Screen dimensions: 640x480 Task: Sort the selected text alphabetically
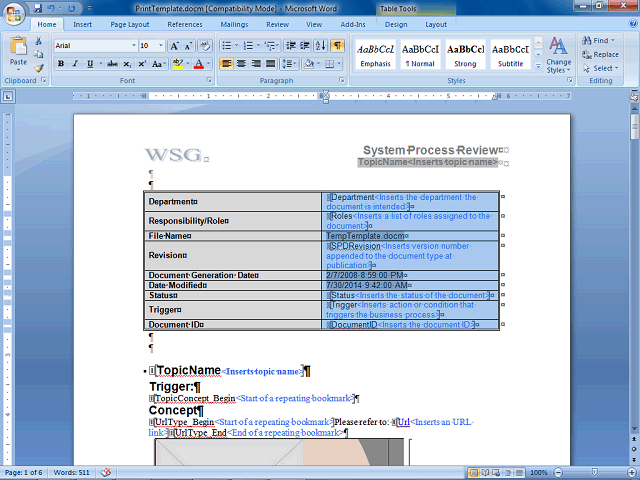[321, 46]
